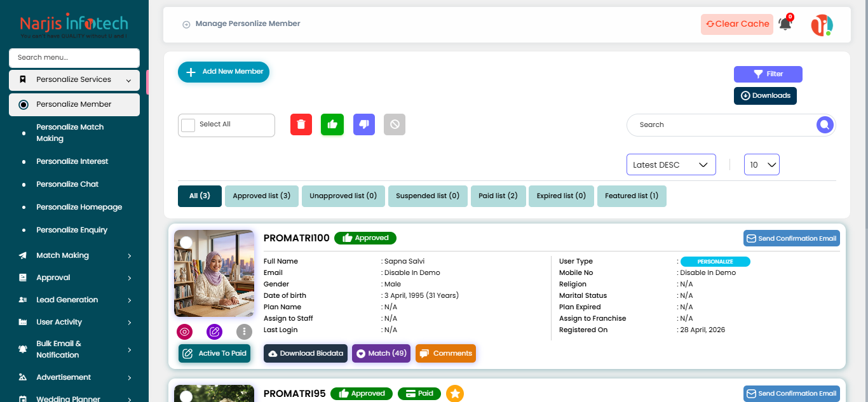This screenshot has height=402, width=868.
Task: Switch to Unapproved list (0) tab
Action: pos(343,196)
